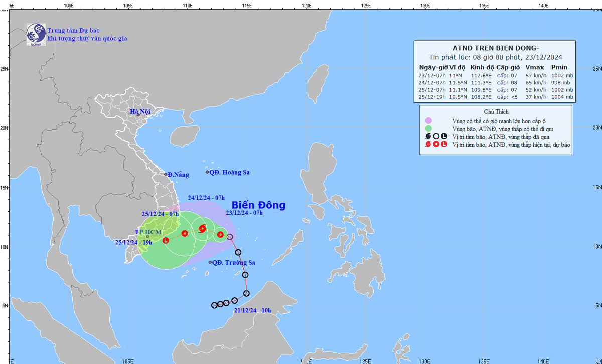Click the red storm swirl icon in the legend

coord(428,145)
